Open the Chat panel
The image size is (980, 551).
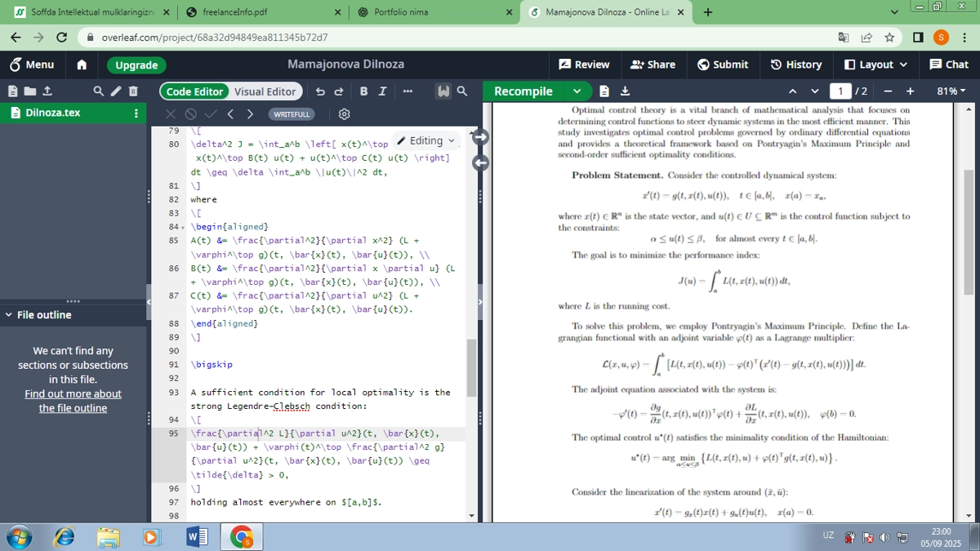(949, 64)
